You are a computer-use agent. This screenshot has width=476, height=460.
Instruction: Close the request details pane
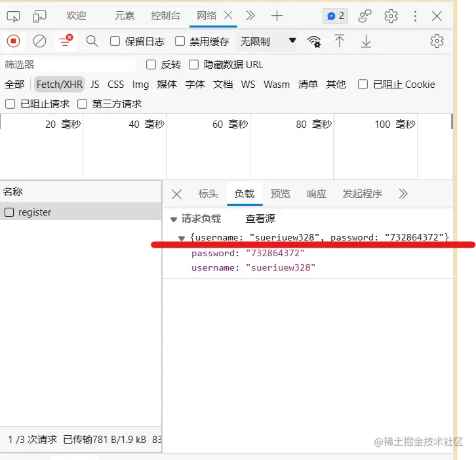coord(176,194)
